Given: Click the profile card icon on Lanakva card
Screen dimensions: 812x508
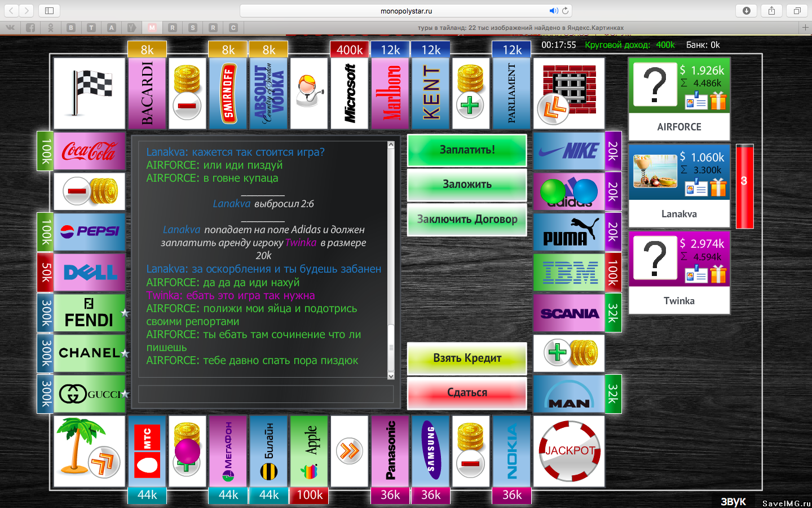Looking at the screenshot, I should tap(696, 188).
